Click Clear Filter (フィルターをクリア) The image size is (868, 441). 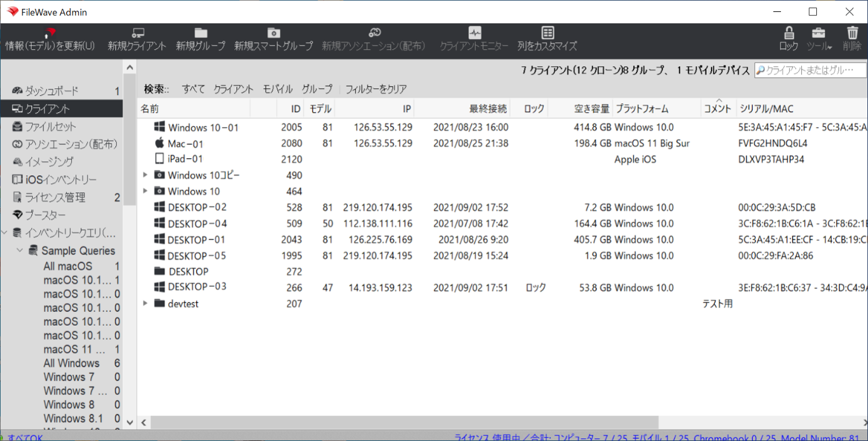(376, 89)
